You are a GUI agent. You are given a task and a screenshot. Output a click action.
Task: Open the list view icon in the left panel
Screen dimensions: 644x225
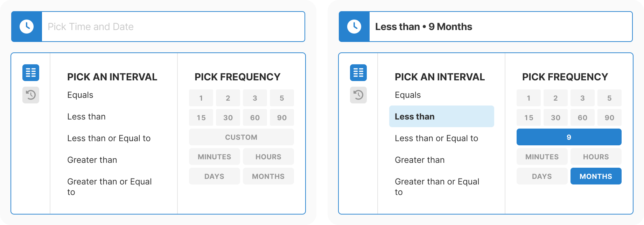click(x=31, y=73)
